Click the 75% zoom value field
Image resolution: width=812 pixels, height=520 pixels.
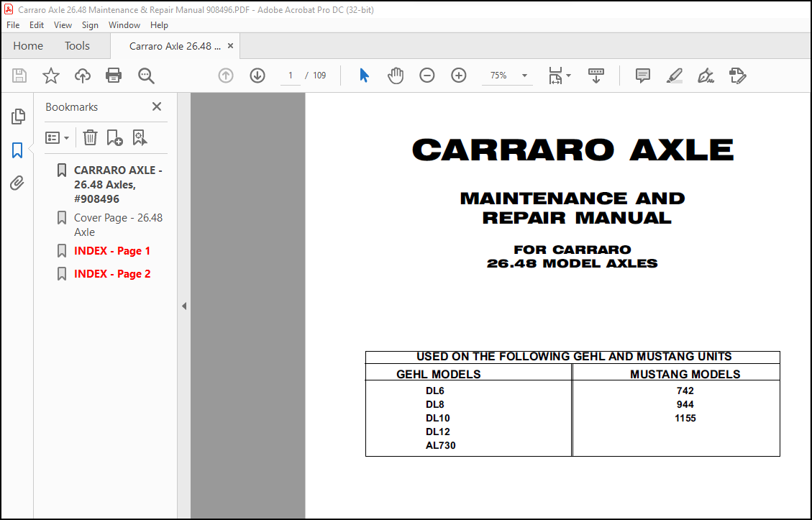pos(498,76)
